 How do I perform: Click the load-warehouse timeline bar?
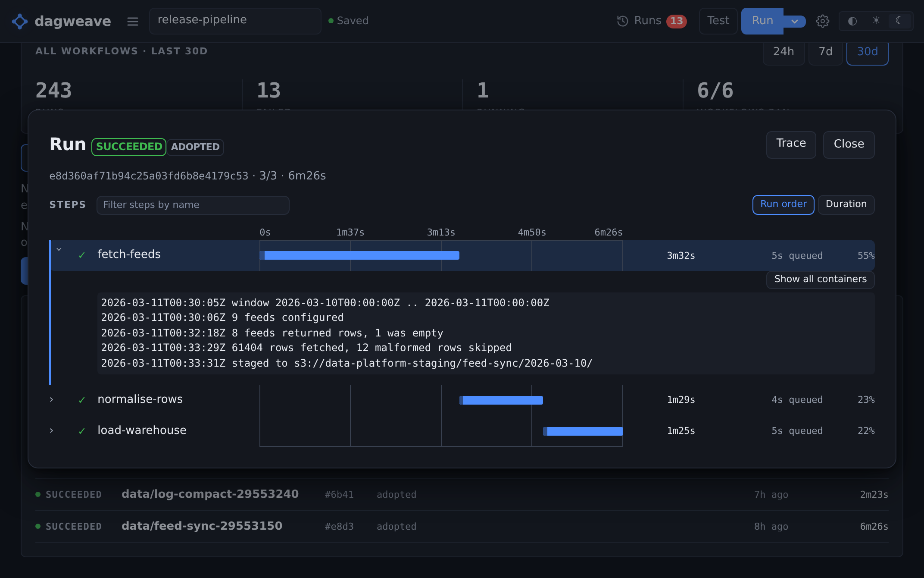coord(583,431)
